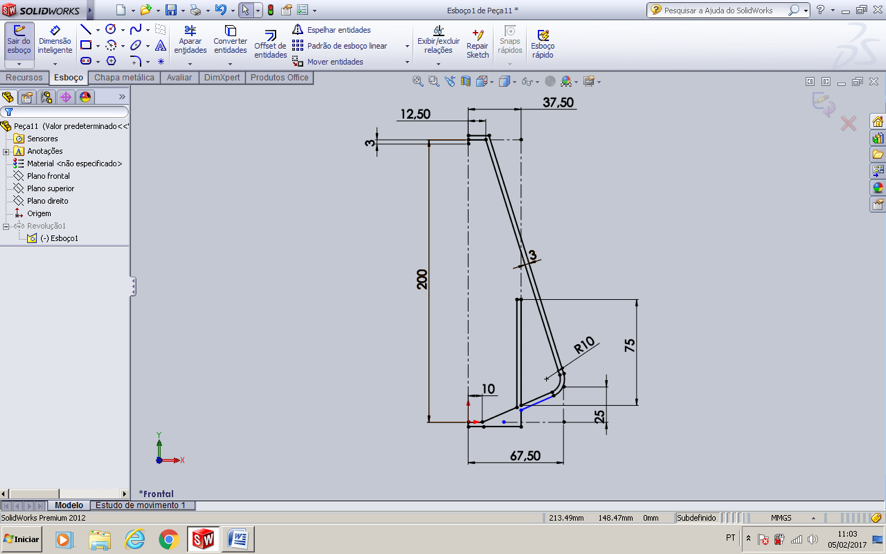
Task: Click the New document icon
Action: point(121,10)
